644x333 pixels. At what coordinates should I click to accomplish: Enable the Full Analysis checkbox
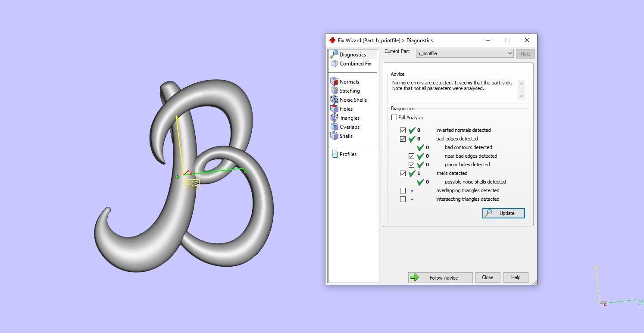(394, 117)
